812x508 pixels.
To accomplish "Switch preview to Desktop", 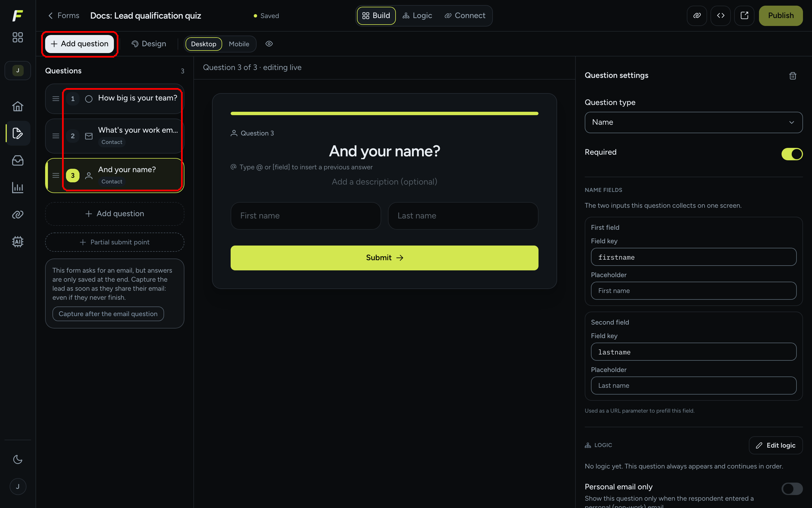I will 203,44.
